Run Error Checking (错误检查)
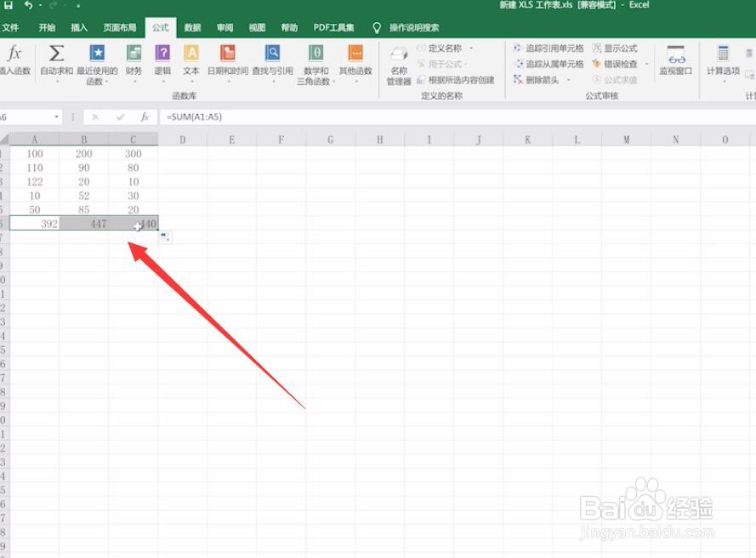Image resolution: width=756 pixels, height=558 pixels. coord(617,62)
